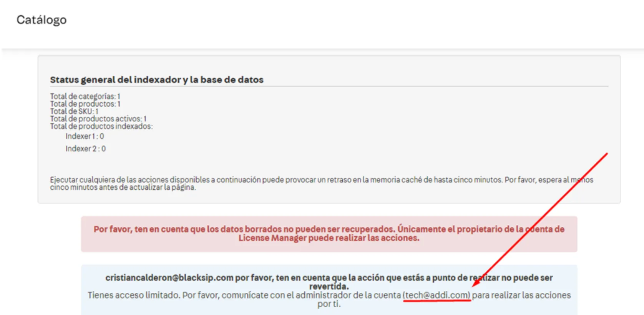Click the 'Status general del indexador' heading

pyautogui.click(x=156, y=80)
